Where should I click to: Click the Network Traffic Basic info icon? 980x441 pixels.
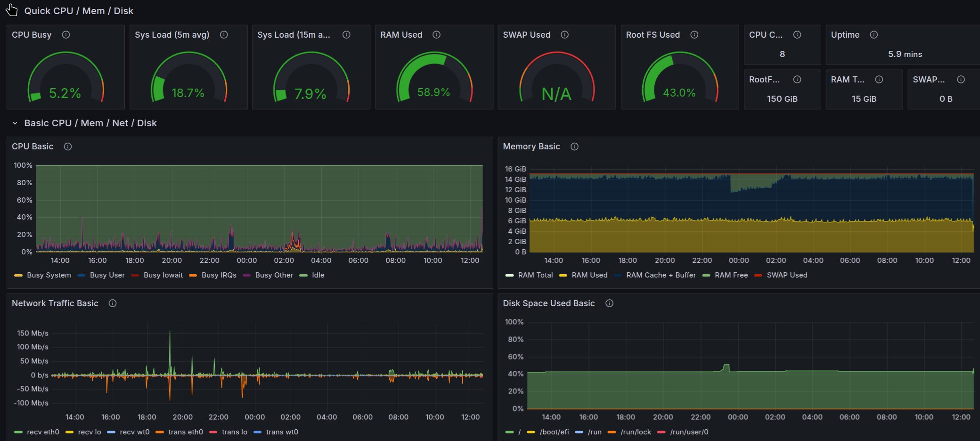(x=113, y=303)
